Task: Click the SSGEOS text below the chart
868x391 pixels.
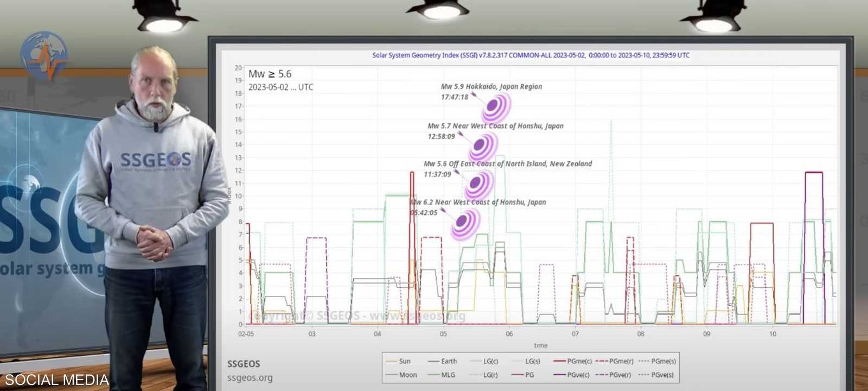Action: tap(244, 364)
